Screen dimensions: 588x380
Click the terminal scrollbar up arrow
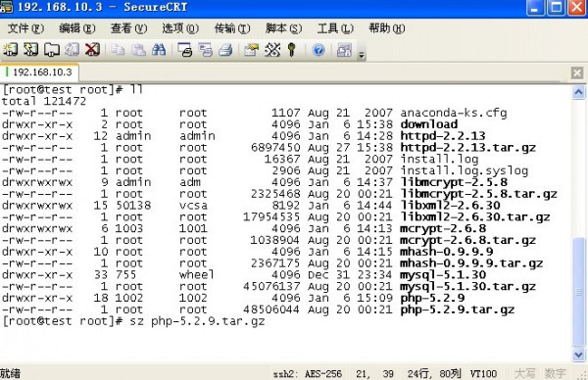coord(578,92)
